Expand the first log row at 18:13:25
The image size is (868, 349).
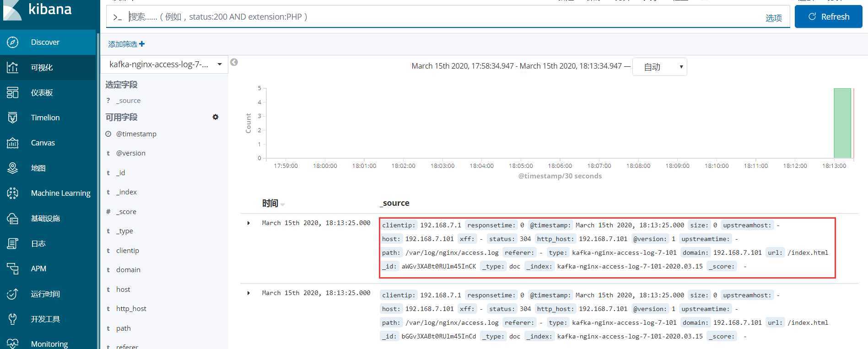(x=248, y=223)
